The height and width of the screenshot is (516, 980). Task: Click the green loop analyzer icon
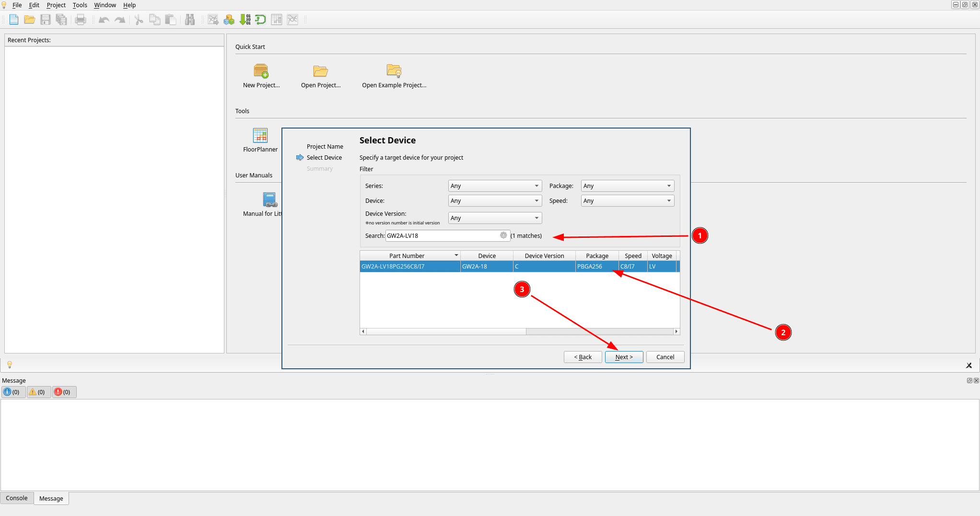260,20
